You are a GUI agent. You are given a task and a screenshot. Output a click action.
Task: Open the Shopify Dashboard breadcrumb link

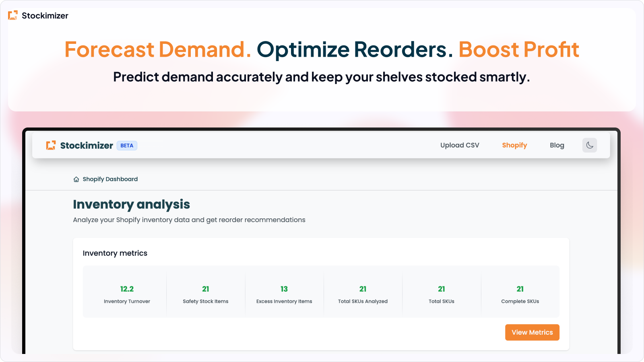click(110, 179)
